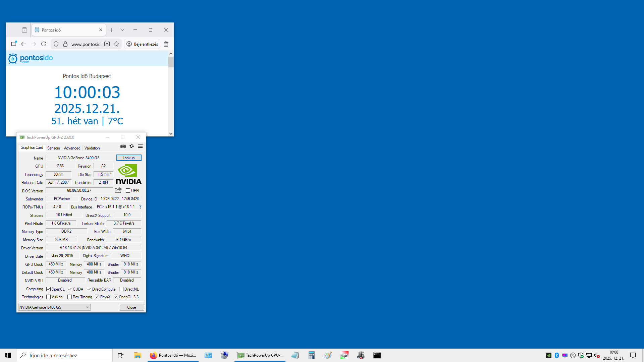
Task: Toggle the Ray Tracing checkbox
Action: coord(69,297)
